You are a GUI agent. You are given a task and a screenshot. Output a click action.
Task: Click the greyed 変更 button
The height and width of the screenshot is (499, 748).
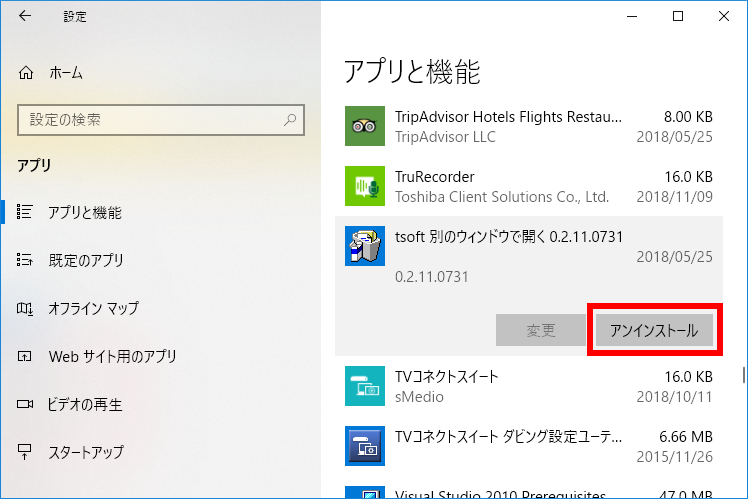[x=540, y=330]
